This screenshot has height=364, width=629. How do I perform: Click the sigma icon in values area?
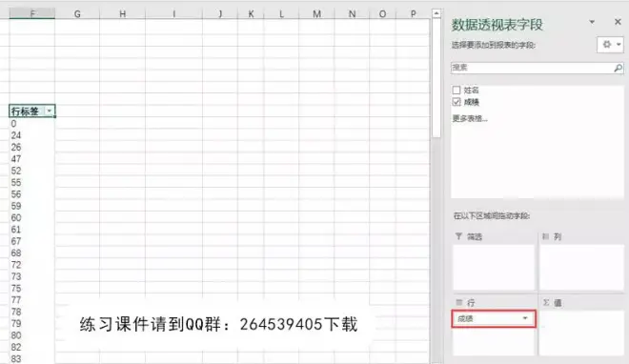click(546, 303)
